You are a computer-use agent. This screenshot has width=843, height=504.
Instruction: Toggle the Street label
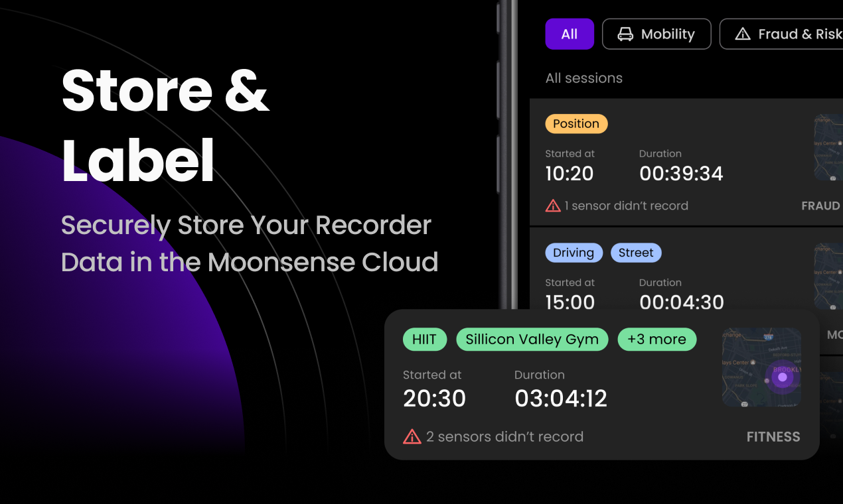(636, 253)
